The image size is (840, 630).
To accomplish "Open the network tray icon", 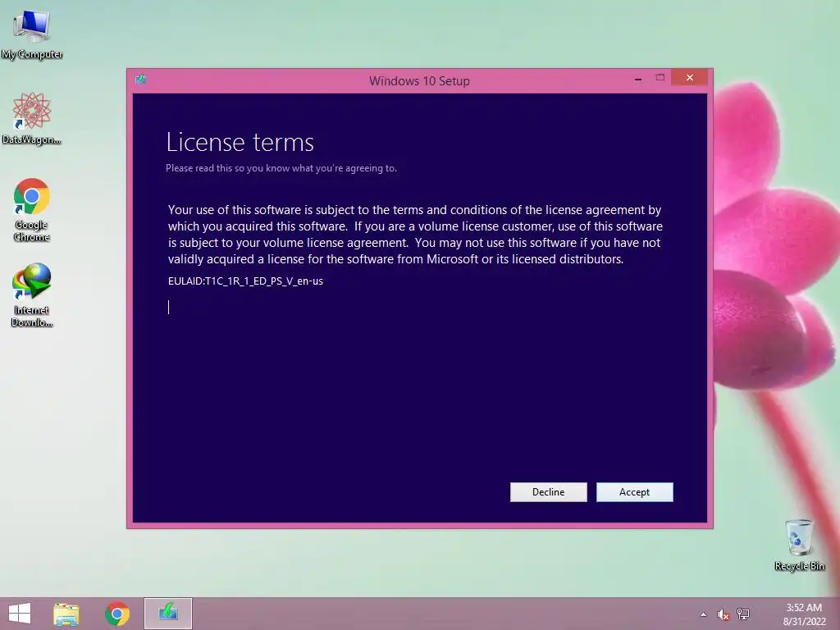I will pos(743,614).
